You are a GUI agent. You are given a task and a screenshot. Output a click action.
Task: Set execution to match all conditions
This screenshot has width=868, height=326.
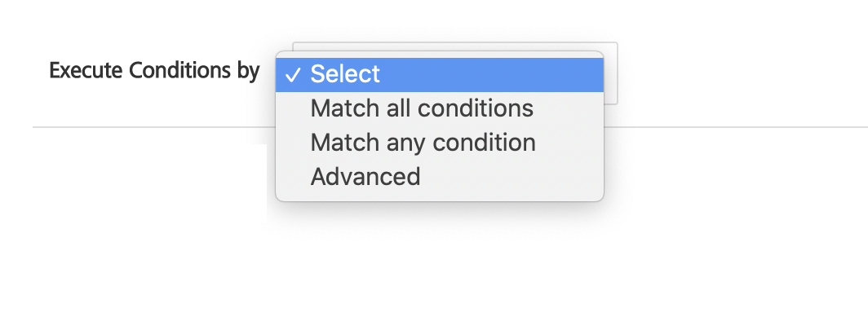422,108
